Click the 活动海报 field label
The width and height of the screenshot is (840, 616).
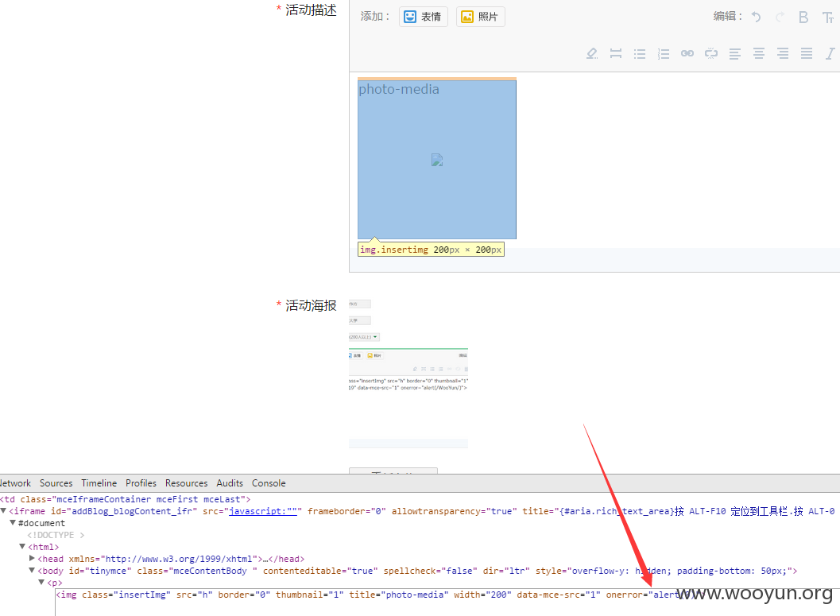tap(311, 305)
